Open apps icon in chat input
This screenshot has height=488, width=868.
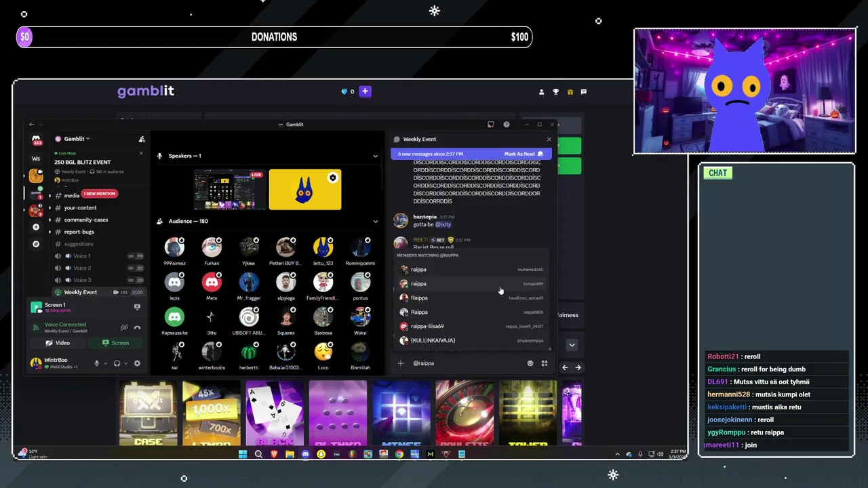pos(544,363)
